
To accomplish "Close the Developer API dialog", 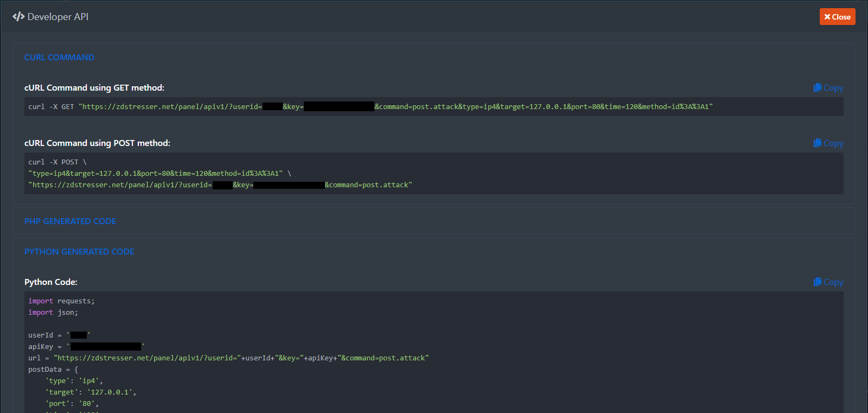I will point(837,17).
